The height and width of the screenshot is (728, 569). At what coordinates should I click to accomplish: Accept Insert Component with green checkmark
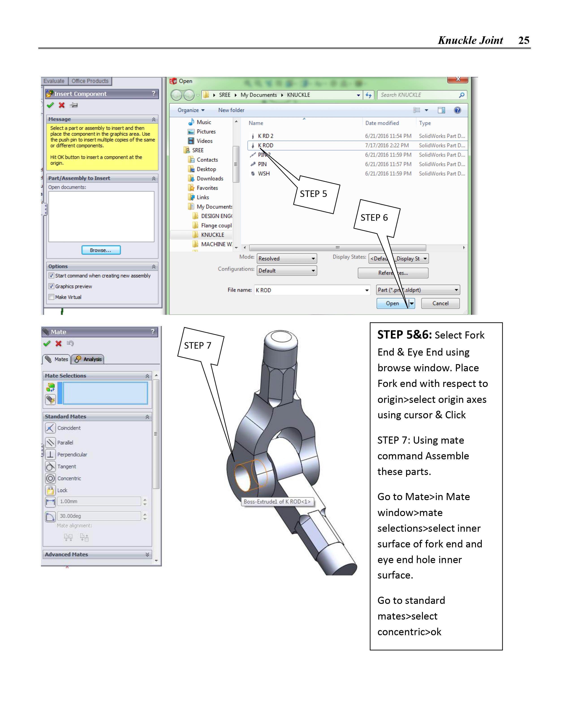50,105
